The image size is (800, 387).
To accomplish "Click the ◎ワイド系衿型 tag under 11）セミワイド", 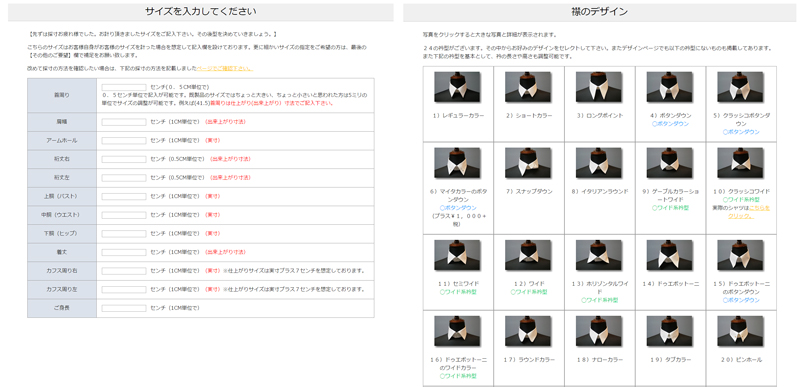I will pos(457,292).
